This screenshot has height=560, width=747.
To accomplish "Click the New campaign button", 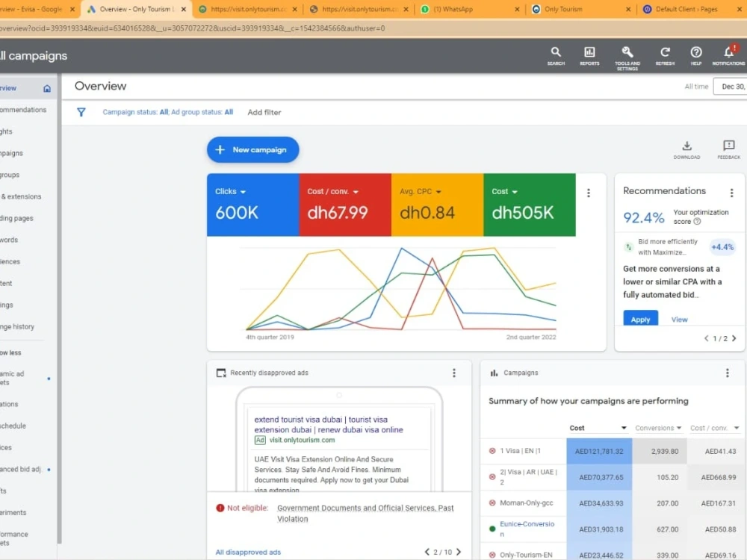I will (253, 149).
